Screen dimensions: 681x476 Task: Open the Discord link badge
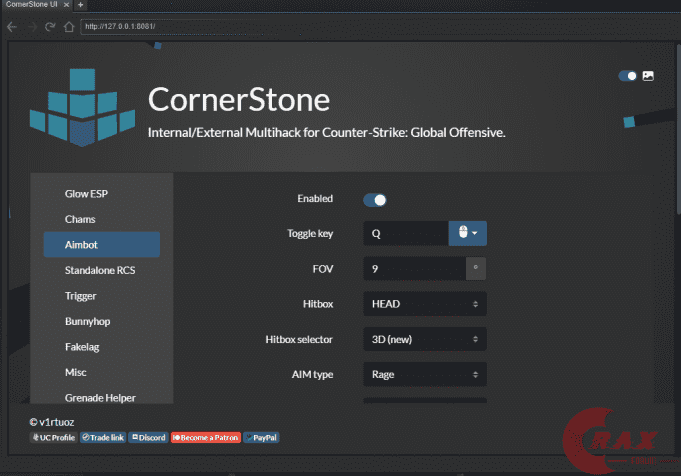pos(149,437)
